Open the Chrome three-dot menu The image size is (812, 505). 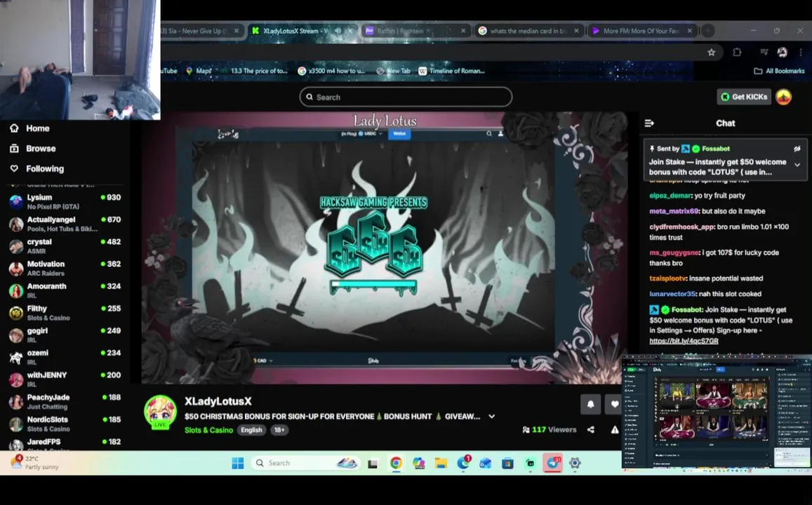(801, 53)
